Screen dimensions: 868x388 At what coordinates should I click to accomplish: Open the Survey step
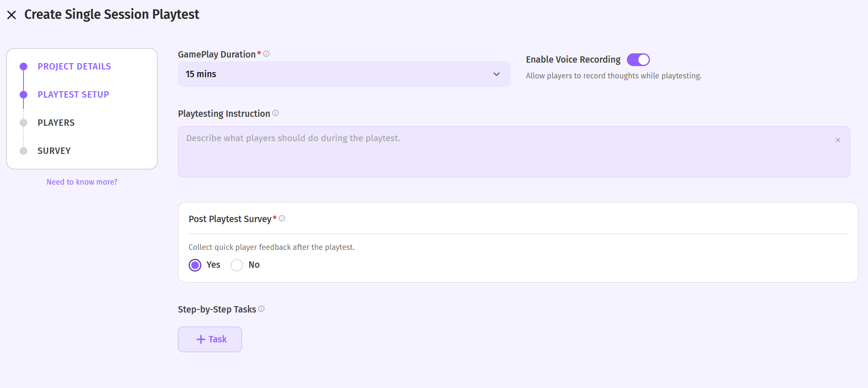(x=54, y=151)
